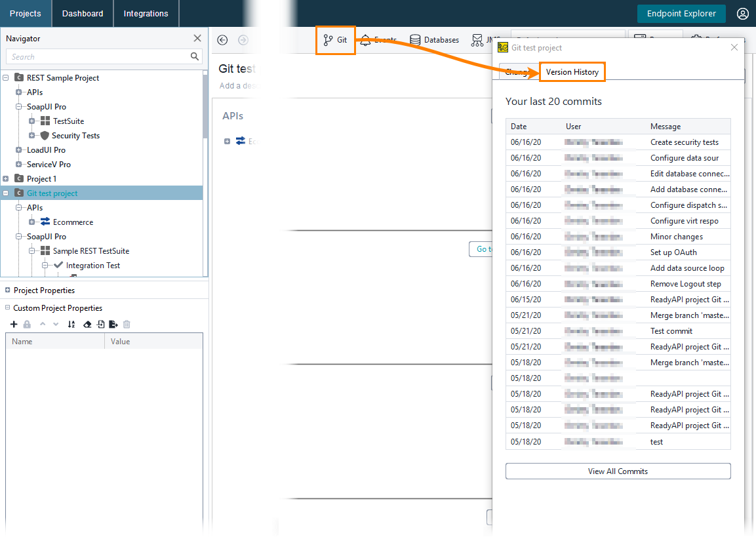This screenshot has width=756, height=537.
Task: Click the Ecommerce API icon in Navigator
Action: pos(45,222)
